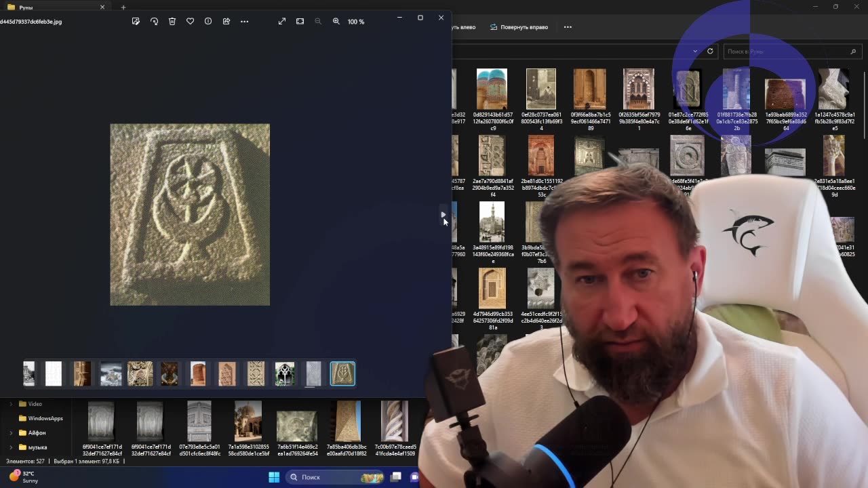Expand the address bar history dropdown
The width and height of the screenshot is (868, 488).
pos(695,52)
